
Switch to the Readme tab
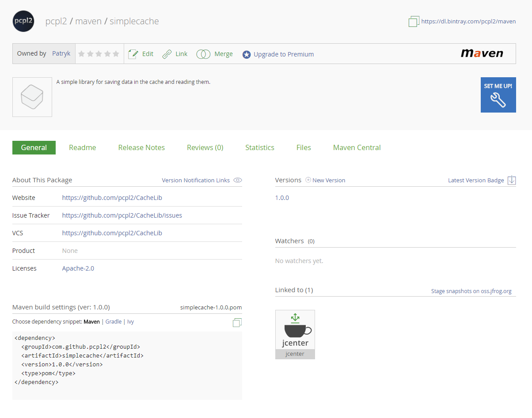click(82, 147)
